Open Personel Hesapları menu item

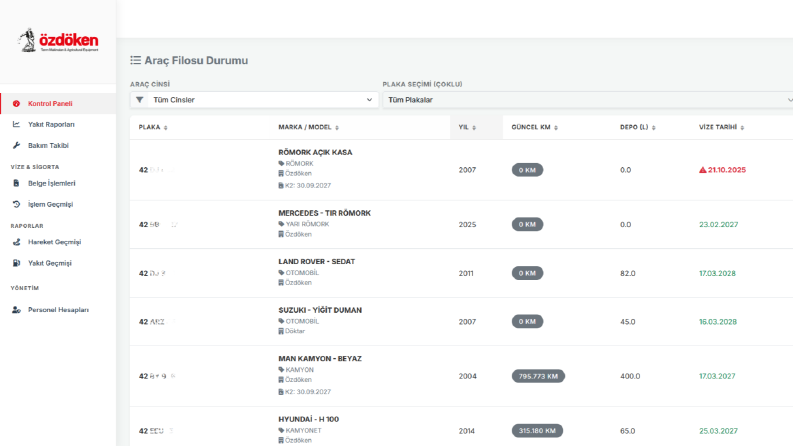click(58, 309)
